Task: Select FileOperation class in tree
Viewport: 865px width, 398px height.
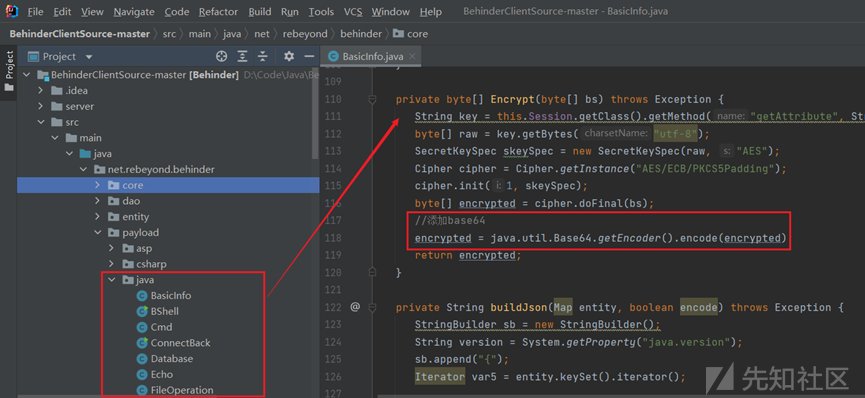Action: pyautogui.click(x=182, y=390)
